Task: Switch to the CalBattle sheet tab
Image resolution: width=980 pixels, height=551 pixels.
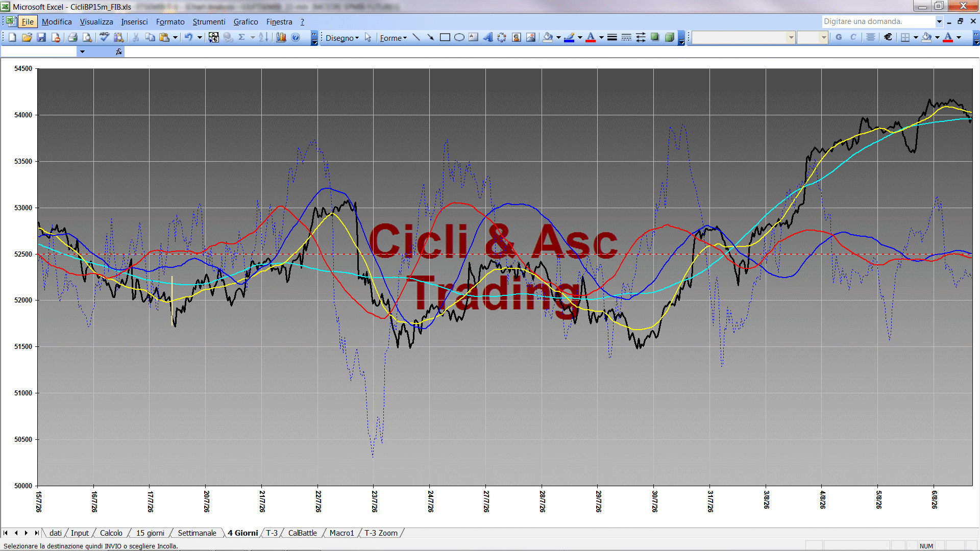Action: click(x=303, y=533)
